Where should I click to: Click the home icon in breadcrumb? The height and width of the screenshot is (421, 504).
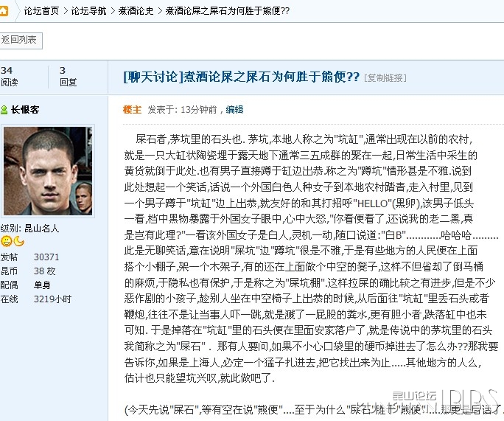point(3,11)
